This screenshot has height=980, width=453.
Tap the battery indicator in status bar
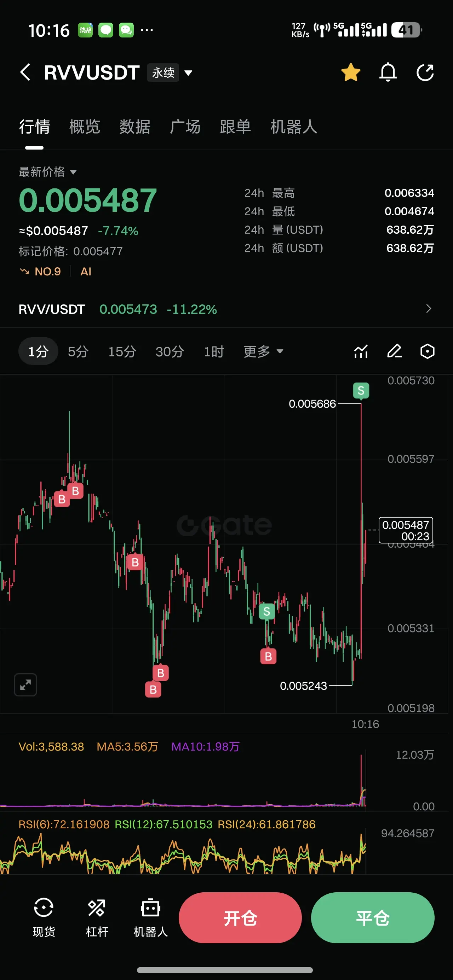click(x=407, y=30)
